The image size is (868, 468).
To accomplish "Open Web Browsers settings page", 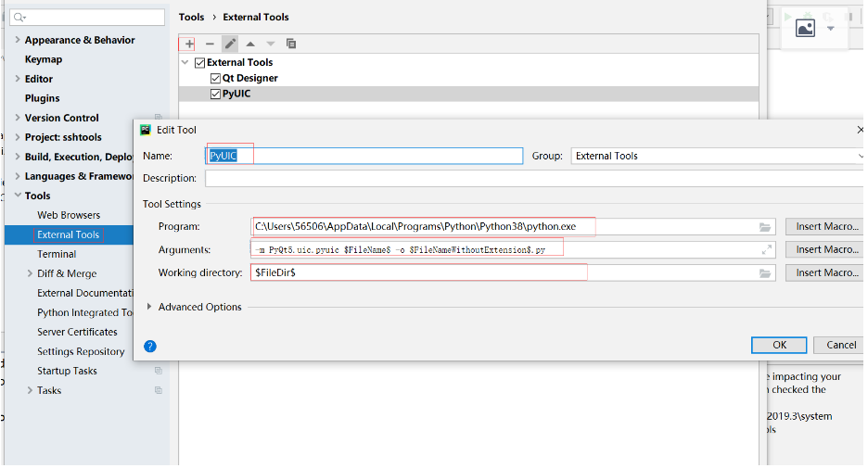I will pyautogui.click(x=69, y=215).
